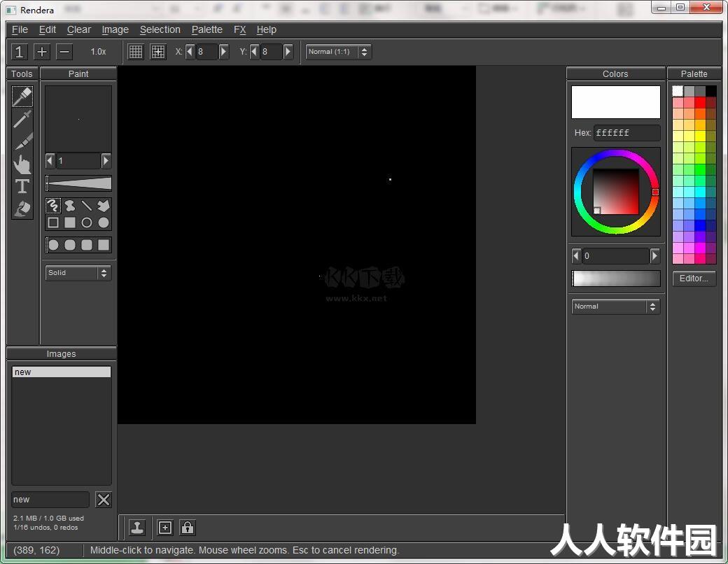Choose the outlined rectangle stroke mode

(53, 223)
